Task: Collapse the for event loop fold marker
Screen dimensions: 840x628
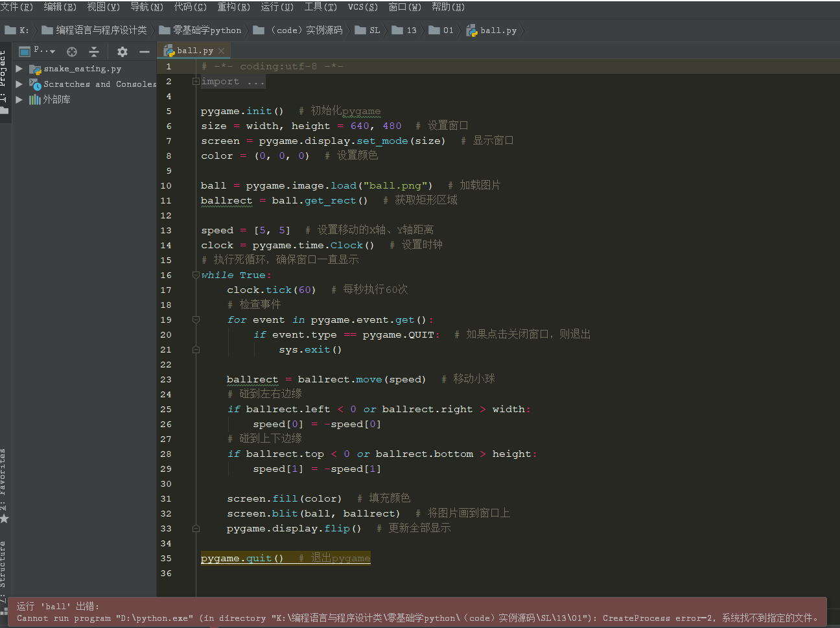Action: pyautogui.click(x=196, y=320)
